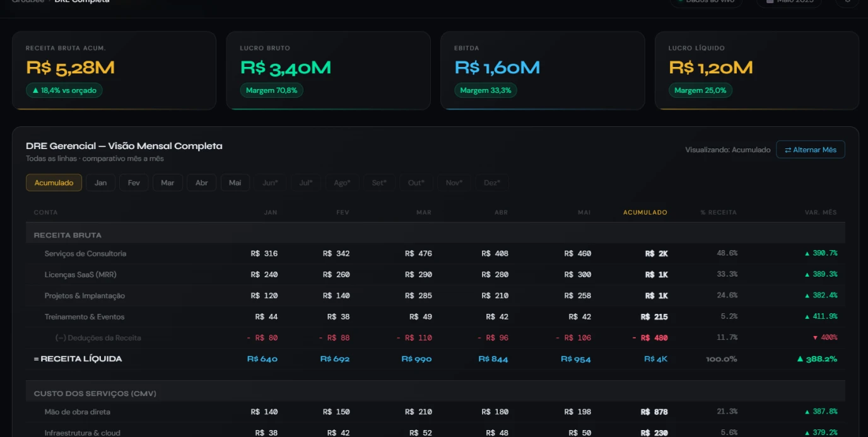Open the Maio 2025 date picker
The height and width of the screenshot is (437, 868).
789,2
